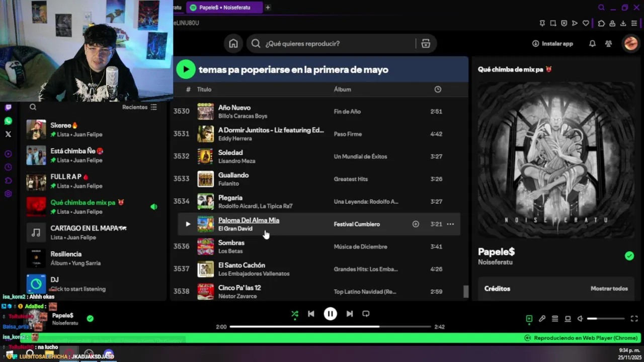The width and height of the screenshot is (644, 362).
Task: Open artist El Gran David
Action: point(235,229)
